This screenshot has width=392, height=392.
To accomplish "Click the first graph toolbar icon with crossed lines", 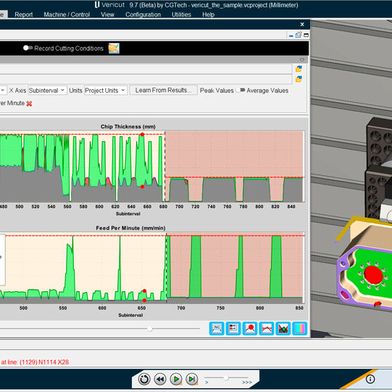I will pos(217,328).
